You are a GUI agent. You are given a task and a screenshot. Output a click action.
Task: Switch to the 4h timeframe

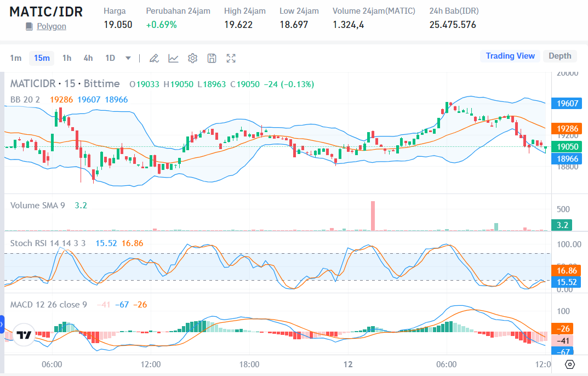pyautogui.click(x=88, y=58)
